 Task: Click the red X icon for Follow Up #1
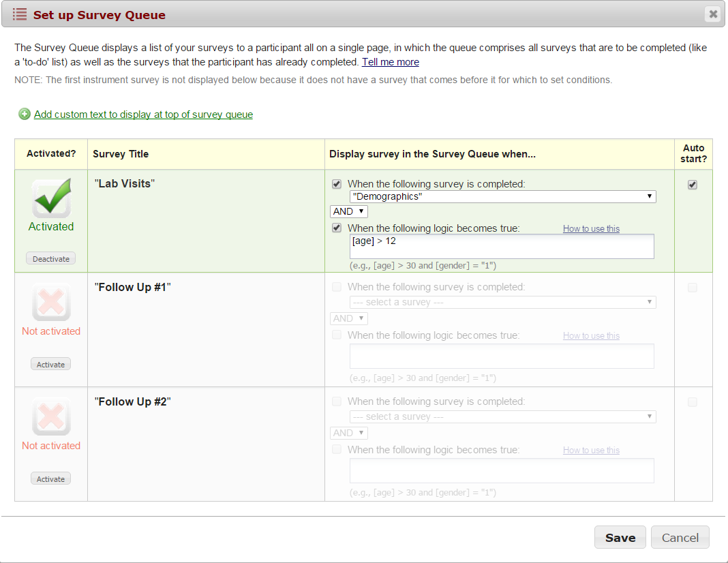tap(51, 302)
